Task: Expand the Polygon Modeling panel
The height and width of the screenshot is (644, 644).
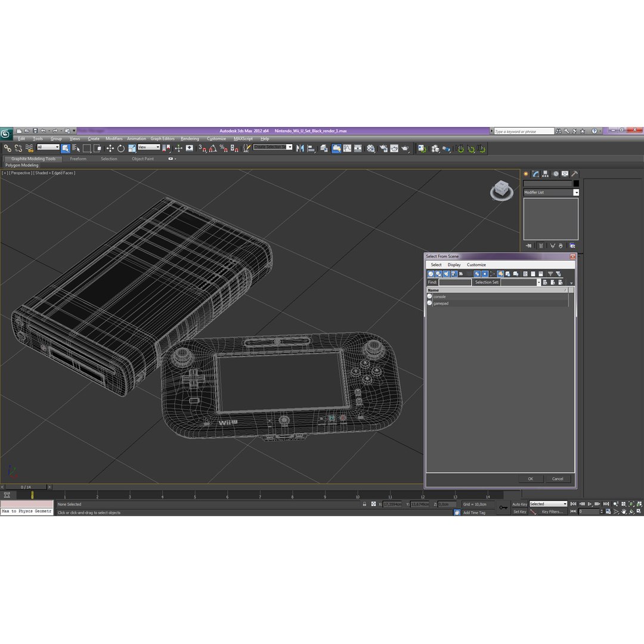Action: click(22, 165)
